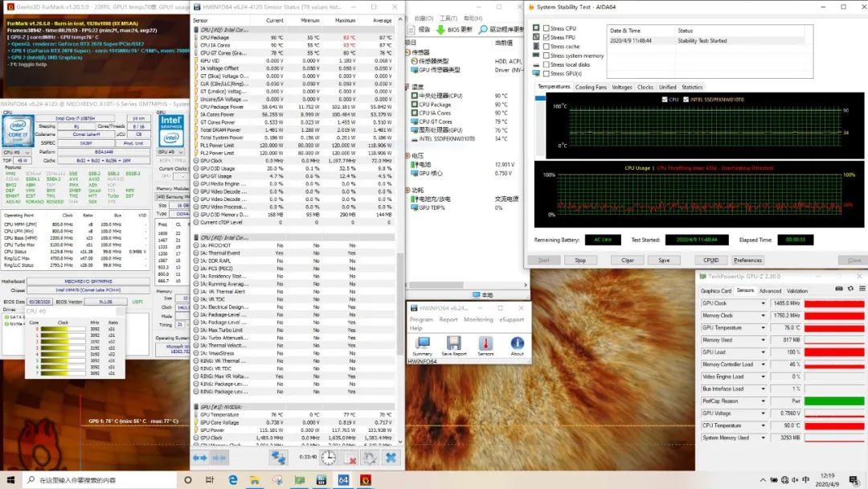The height and width of the screenshot is (489, 868).
Task: Click the Windows taskbar search box
Action: [x=100, y=479]
